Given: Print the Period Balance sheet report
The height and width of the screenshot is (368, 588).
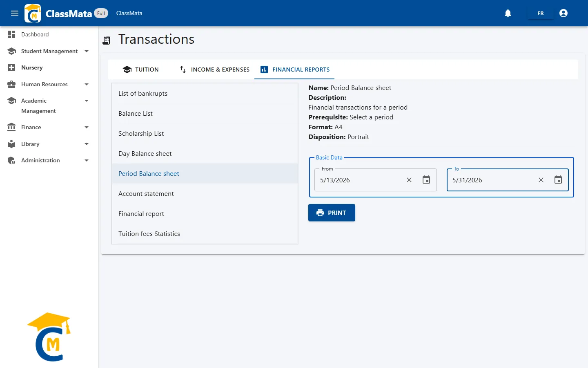Looking at the screenshot, I should (x=332, y=213).
